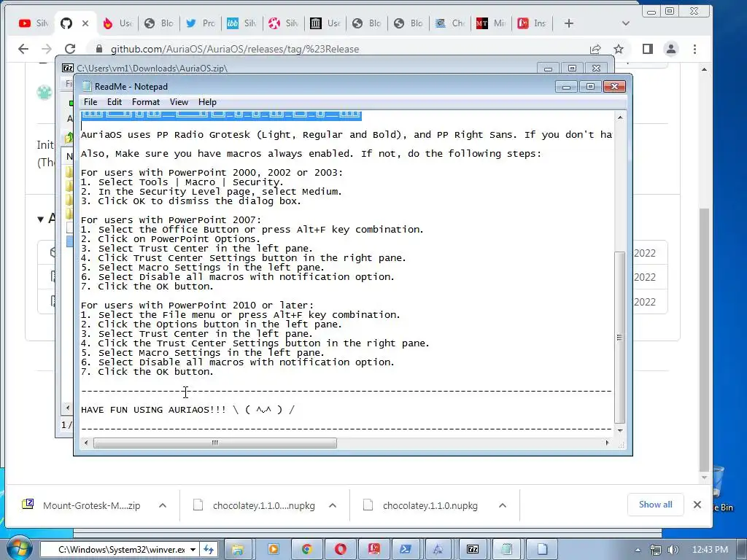This screenshot has height=560, width=747.
Task: Expand chocolatey.1.1.0.nupkg download options
Action: 502,505
